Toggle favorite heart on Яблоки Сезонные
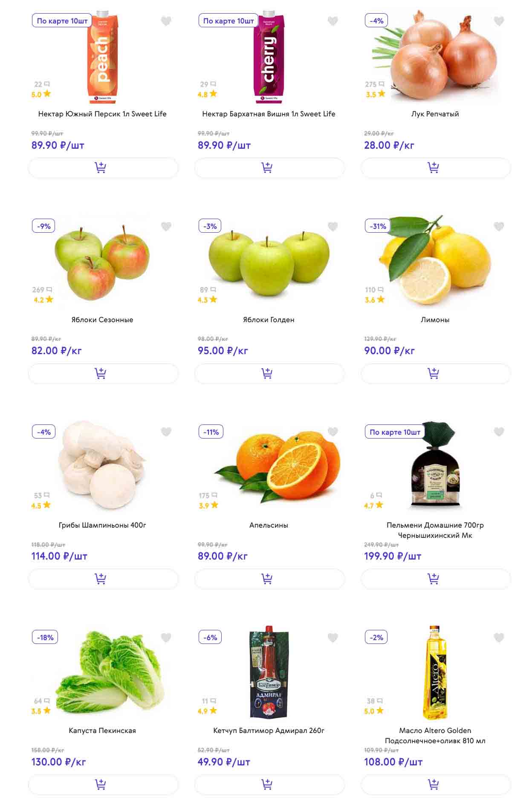 tap(166, 227)
